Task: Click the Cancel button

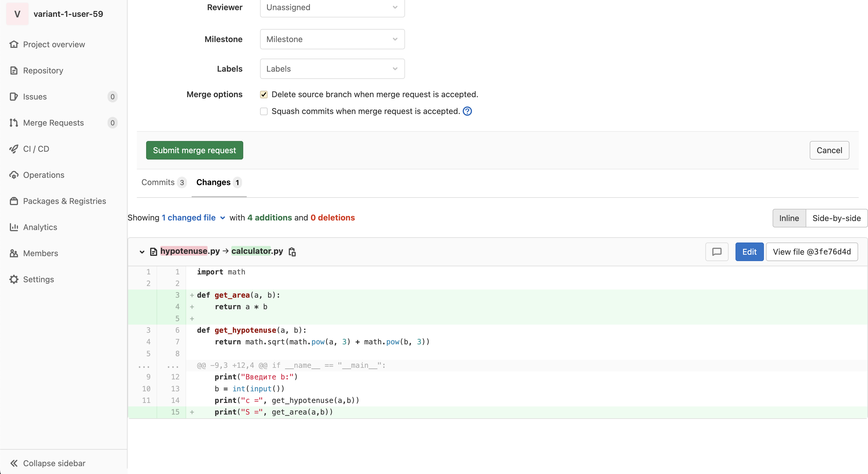Action: (829, 150)
